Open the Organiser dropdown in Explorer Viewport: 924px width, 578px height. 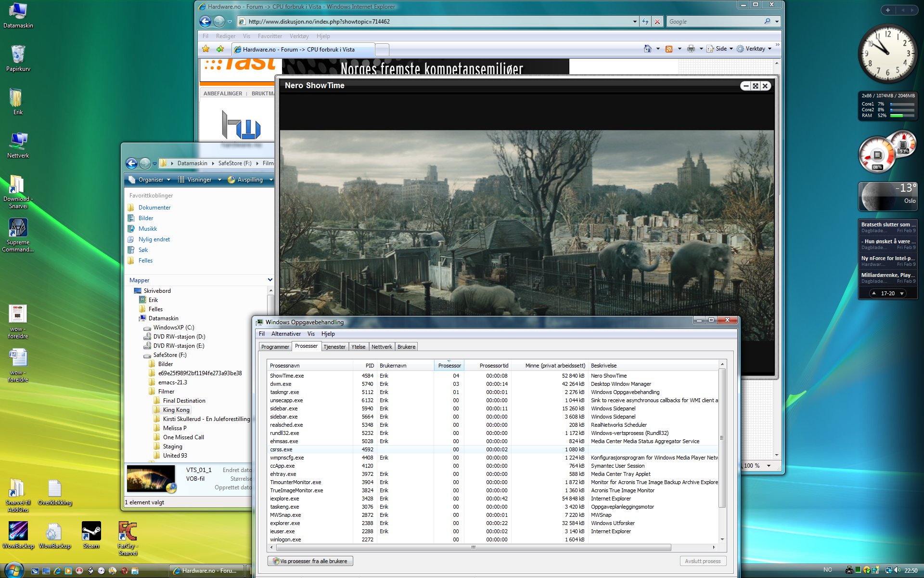pyautogui.click(x=150, y=180)
